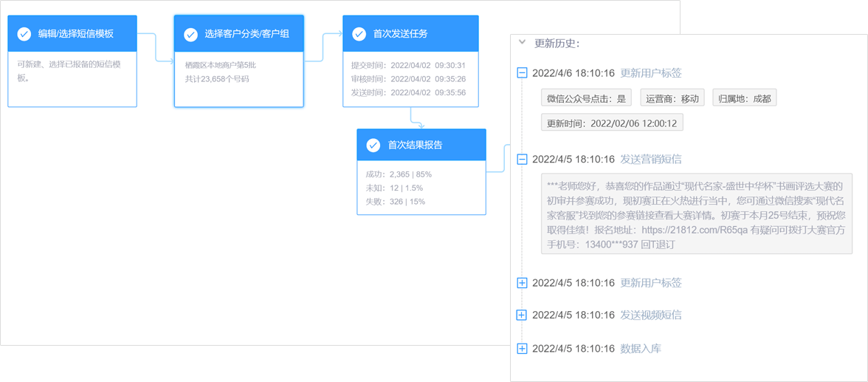The image size is (868, 382).
Task: Click checkmark icon on 首次结果报告 step
Action: [373, 146]
